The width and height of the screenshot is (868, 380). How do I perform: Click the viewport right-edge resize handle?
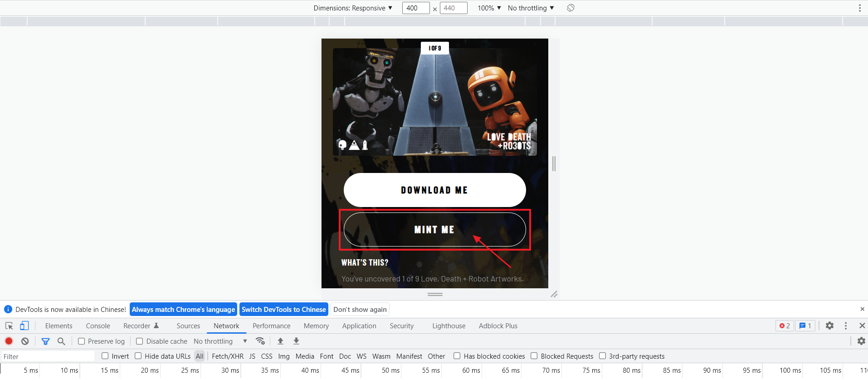coord(554,163)
